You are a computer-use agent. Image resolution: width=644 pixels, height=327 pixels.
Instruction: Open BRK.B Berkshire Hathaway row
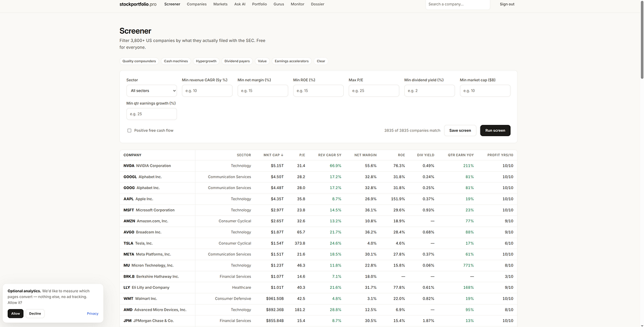point(318,277)
